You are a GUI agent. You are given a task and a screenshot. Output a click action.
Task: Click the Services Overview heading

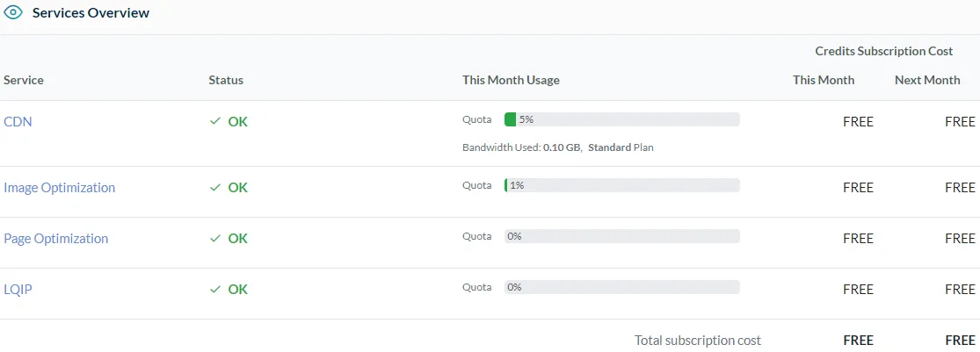91,13
